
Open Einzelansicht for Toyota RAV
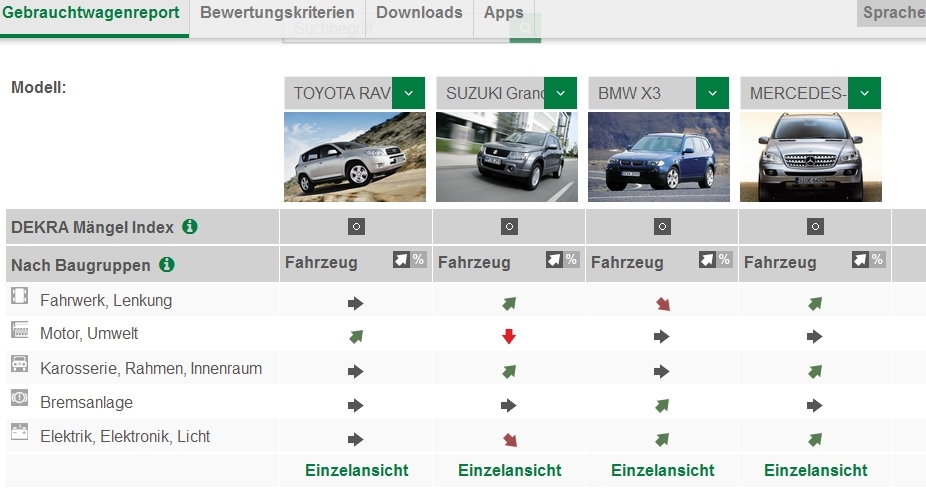[x=357, y=470]
